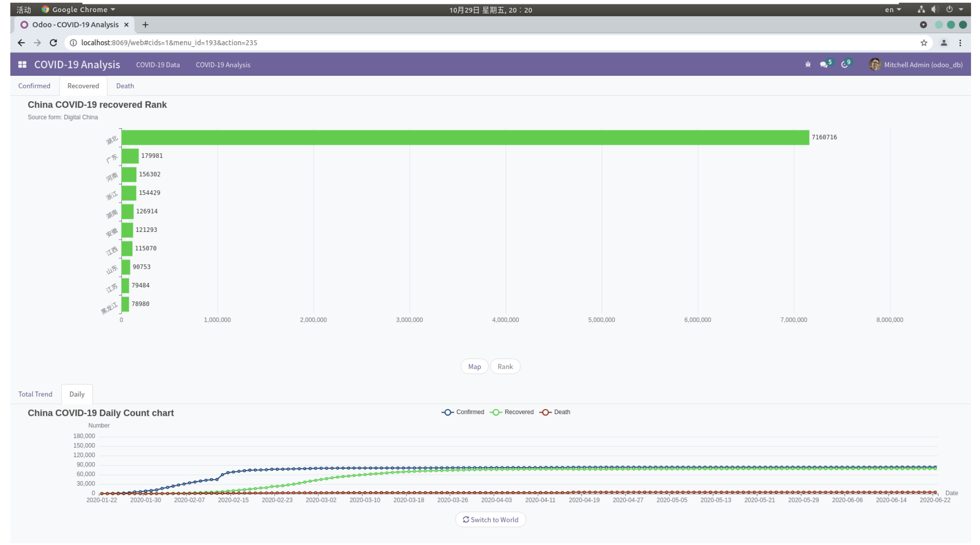Screen dimensions: 980x545
Task: Open the conversations messaging icon showing 5
Action: 824,64
